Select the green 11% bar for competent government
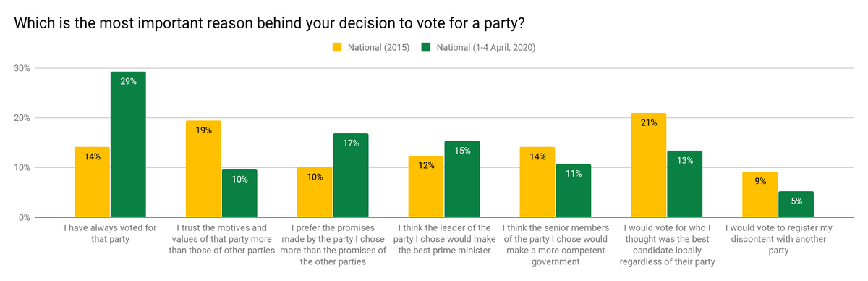The width and height of the screenshot is (868, 281). point(574,190)
